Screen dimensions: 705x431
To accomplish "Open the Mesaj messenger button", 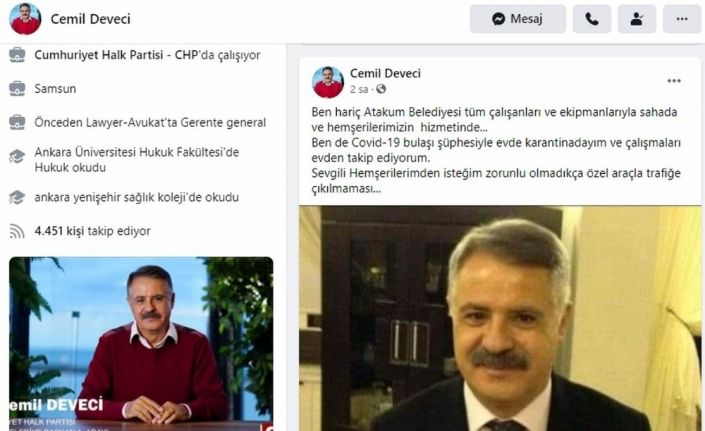I will point(518,19).
